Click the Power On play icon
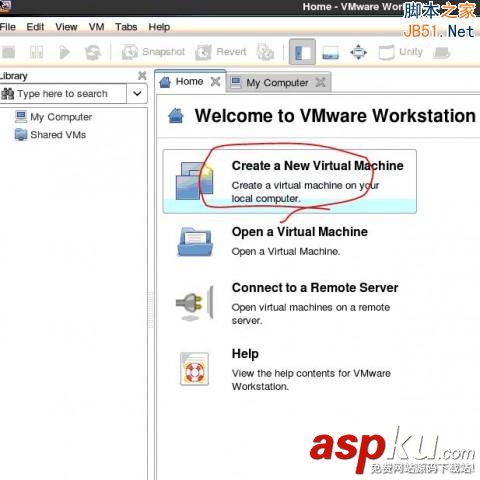480x480 pixels. coord(64,52)
